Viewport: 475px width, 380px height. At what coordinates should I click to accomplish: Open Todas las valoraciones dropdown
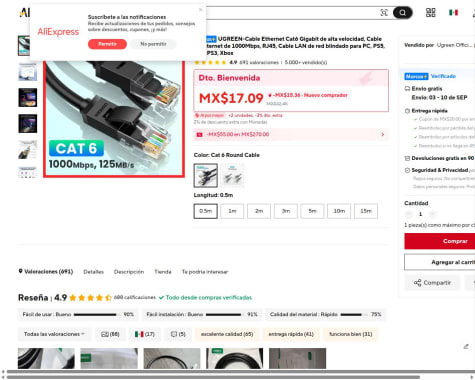[54, 334]
